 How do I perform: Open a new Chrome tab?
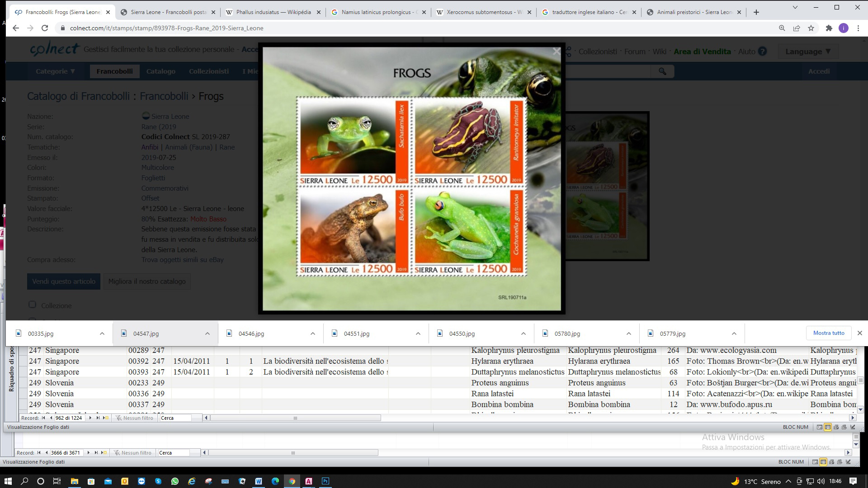[x=756, y=12]
